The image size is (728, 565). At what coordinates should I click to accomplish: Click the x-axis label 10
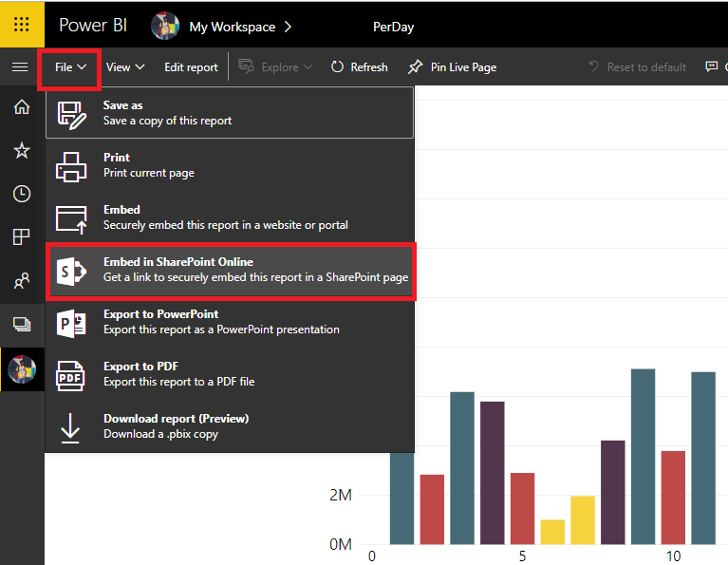(x=673, y=556)
